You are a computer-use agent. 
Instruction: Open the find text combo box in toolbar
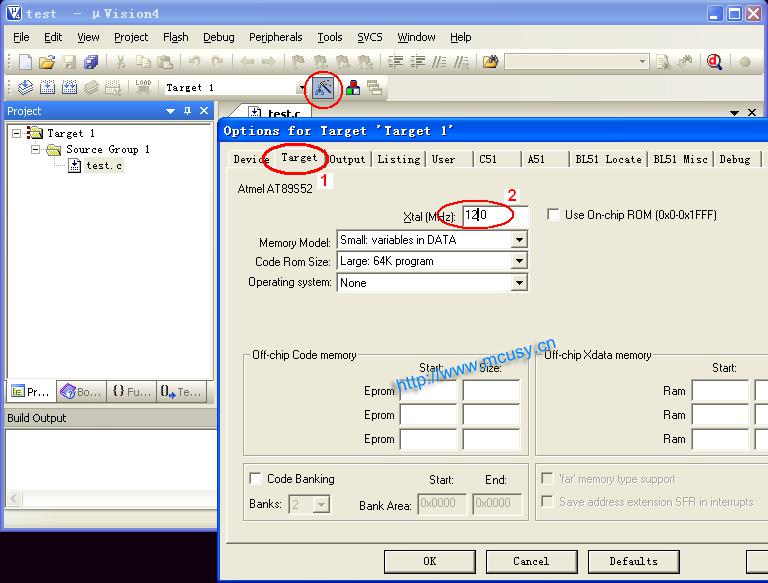tap(576, 62)
